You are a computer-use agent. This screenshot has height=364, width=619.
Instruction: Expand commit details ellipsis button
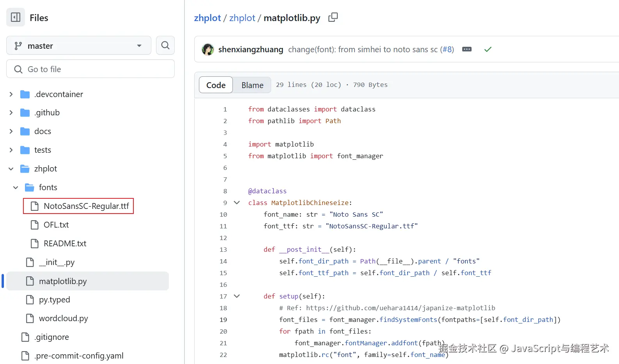click(467, 49)
